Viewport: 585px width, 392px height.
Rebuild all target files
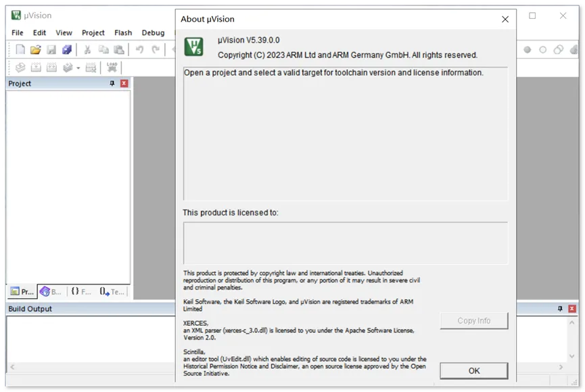pyautogui.click(x=51, y=68)
